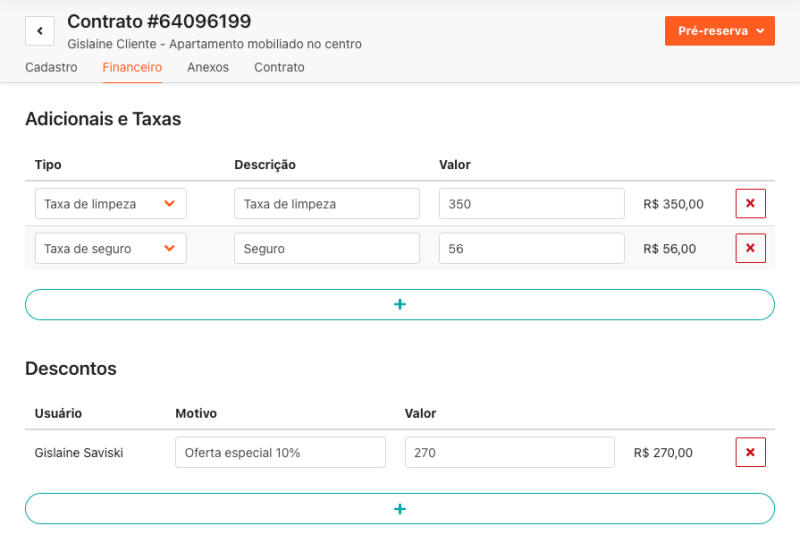Click the back arrow beside contract title
800x543 pixels.
pos(39,31)
